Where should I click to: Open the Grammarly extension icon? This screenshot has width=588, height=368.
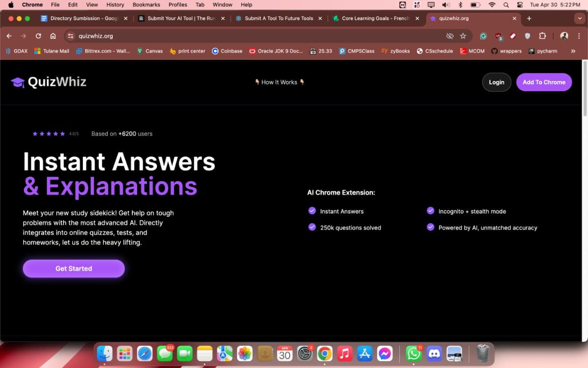pos(483,36)
